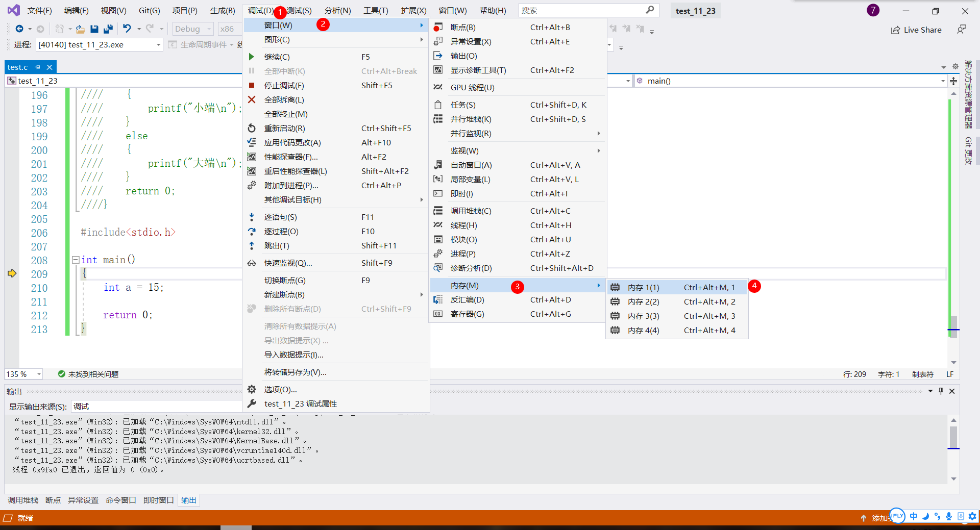Image resolution: width=980 pixels, height=530 pixels.
Task: Expand the 其他调试目标(H) submenu
Action: coord(336,200)
